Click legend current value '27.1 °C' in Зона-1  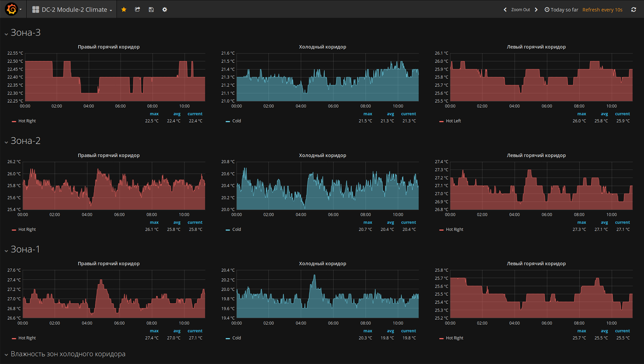(195, 338)
